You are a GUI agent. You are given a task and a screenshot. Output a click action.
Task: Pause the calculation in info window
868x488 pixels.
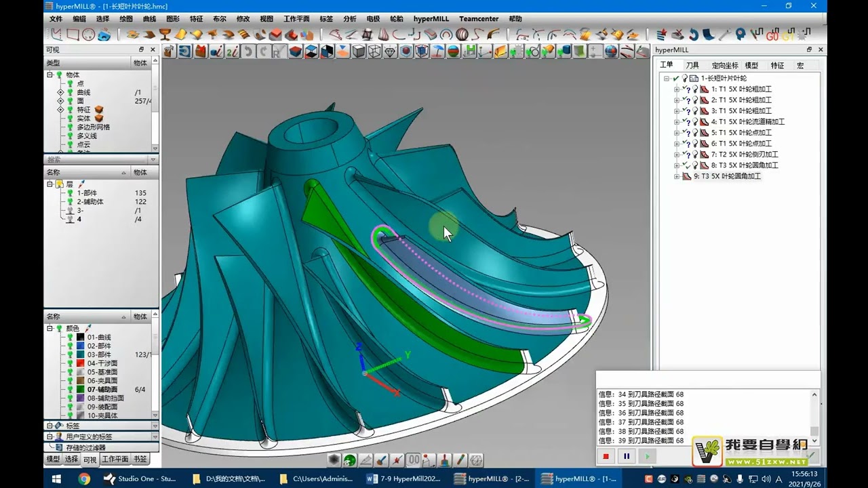tap(627, 457)
